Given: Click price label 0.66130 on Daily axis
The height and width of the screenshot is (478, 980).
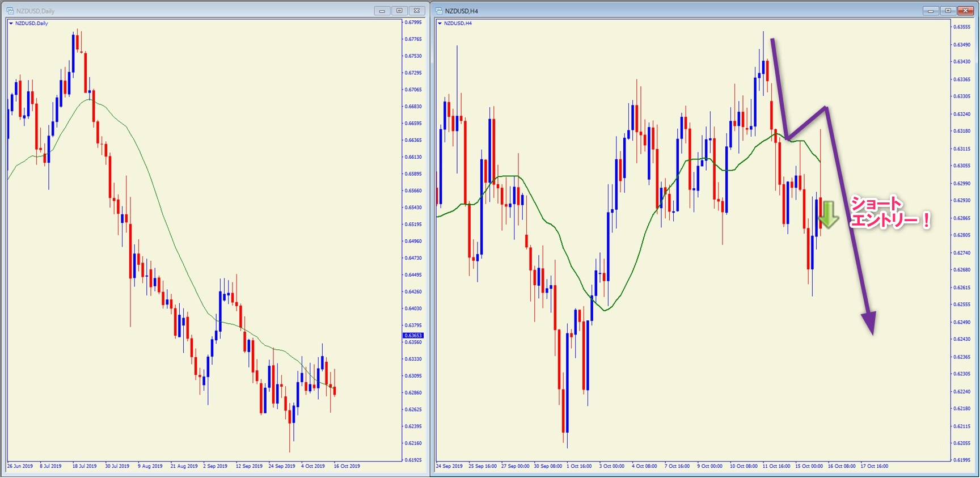Looking at the screenshot, I should [413, 157].
